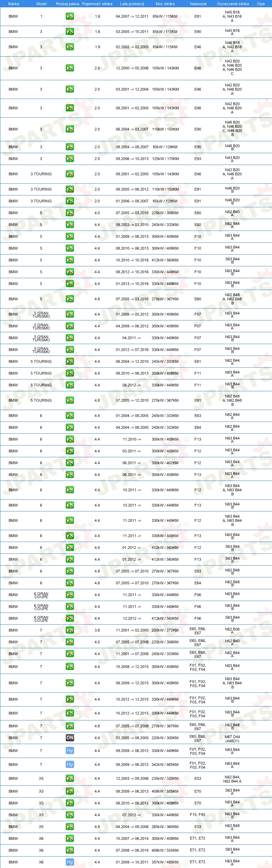The height and width of the screenshot is (868, 272).
Task: Click the Lata produkcji column header
Action: (x=132, y=4)
